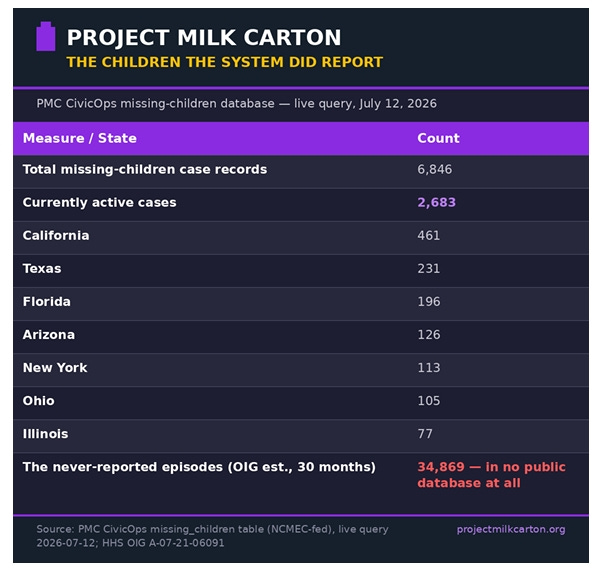The width and height of the screenshot is (598, 572).
Task: Click the Texas row label
Action: 42,268
